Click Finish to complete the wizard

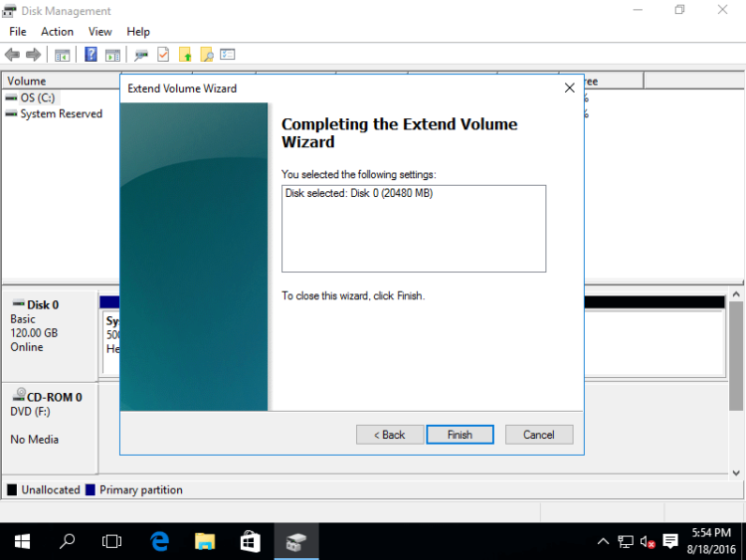[460, 435]
